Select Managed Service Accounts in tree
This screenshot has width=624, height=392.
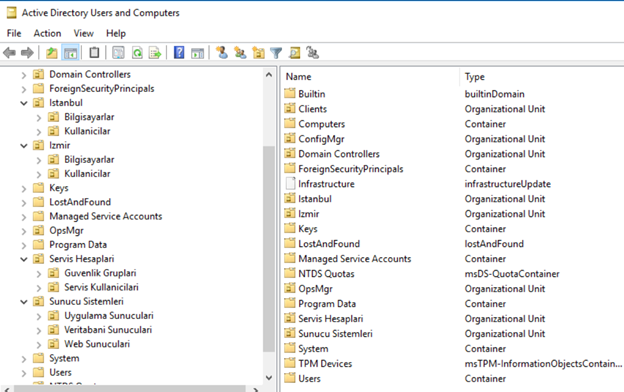tap(105, 216)
